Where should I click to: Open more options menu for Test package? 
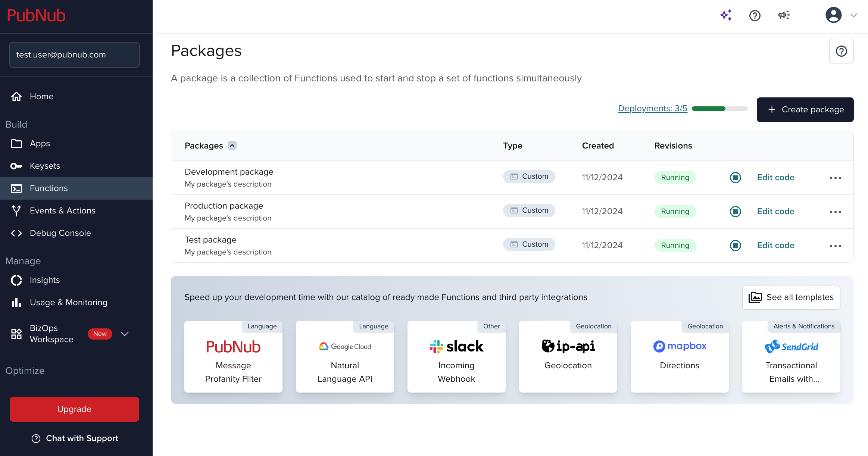(835, 246)
